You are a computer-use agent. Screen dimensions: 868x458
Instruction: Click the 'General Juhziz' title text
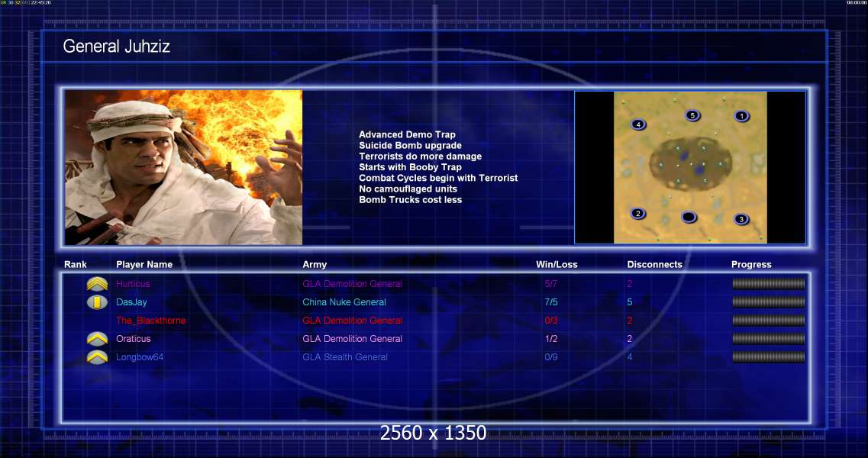tap(116, 46)
